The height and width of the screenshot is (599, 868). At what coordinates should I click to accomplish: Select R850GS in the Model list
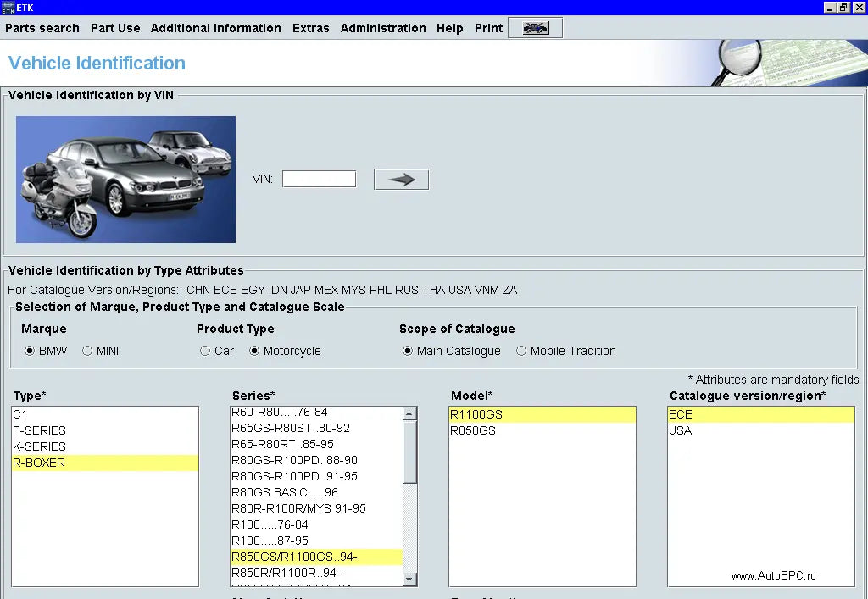click(x=470, y=430)
